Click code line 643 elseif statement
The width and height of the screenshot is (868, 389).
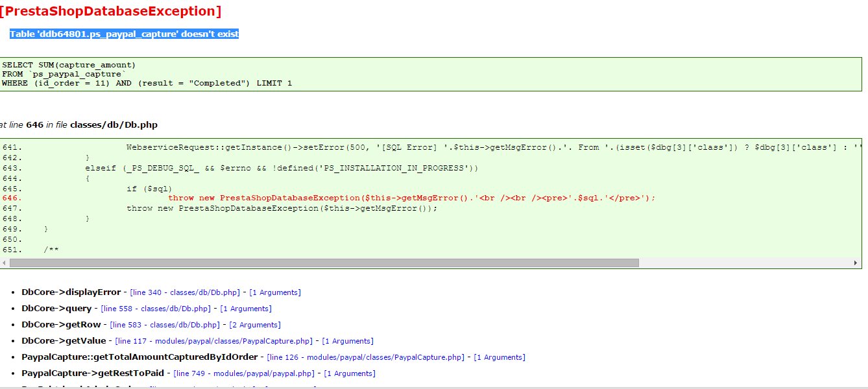[x=240, y=168]
